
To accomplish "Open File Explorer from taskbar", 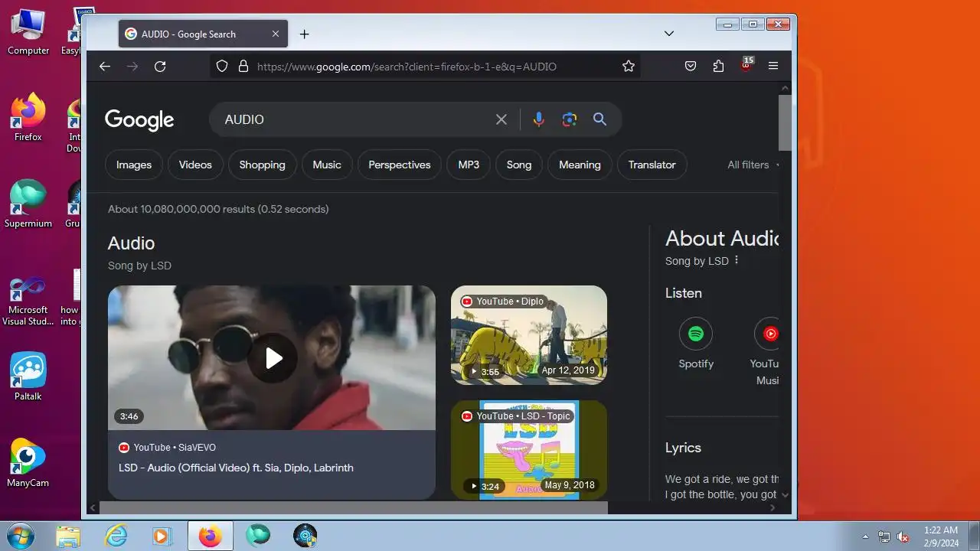I will tap(68, 536).
